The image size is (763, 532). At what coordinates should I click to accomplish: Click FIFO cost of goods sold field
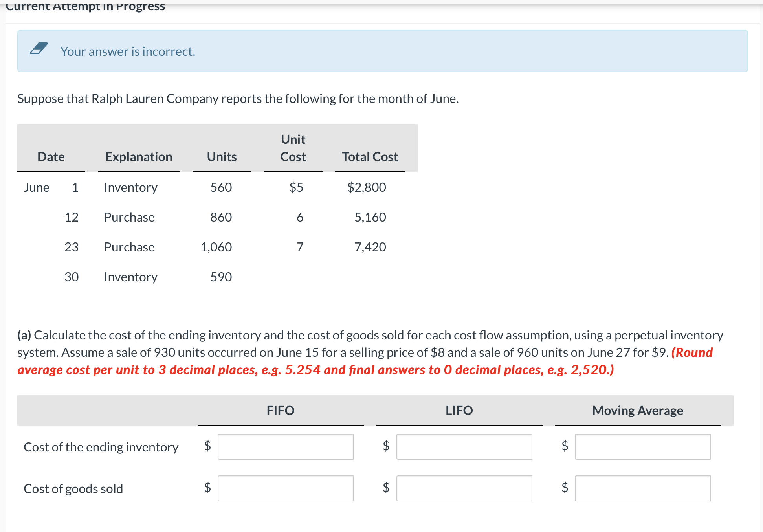[286, 488]
